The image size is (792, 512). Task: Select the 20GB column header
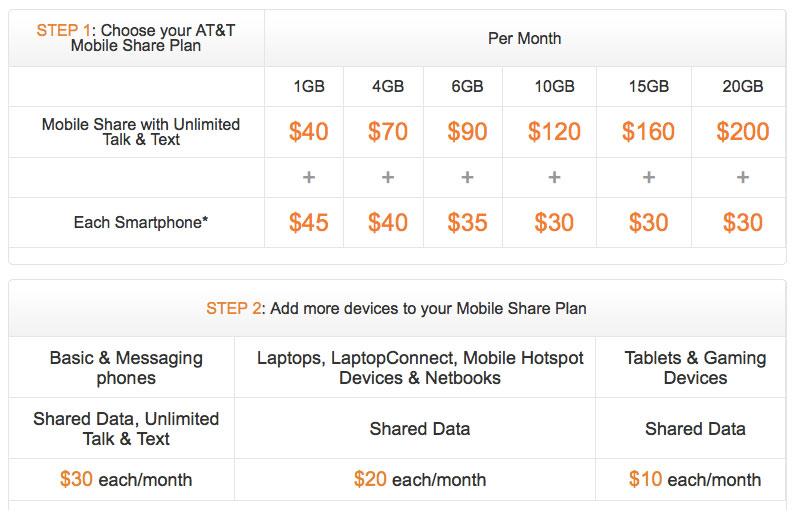point(742,86)
